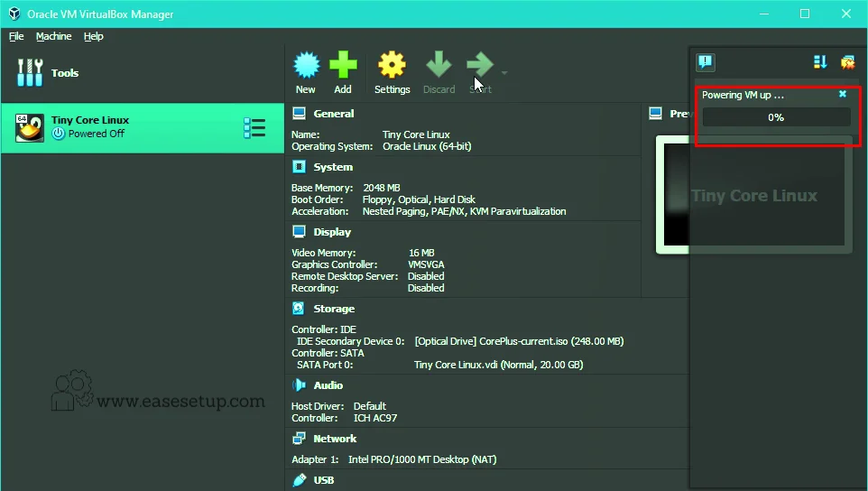Screen dimensions: 868x491
Task: Click the Storage section disk icon
Action: pyautogui.click(x=299, y=308)
